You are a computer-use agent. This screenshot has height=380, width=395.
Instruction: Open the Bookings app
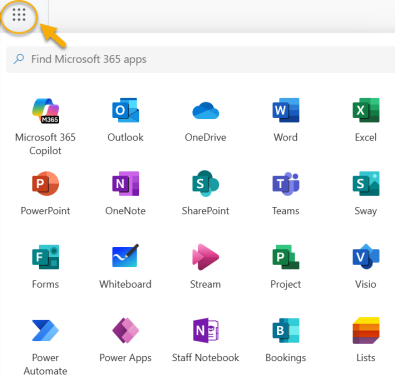[286, 330]
